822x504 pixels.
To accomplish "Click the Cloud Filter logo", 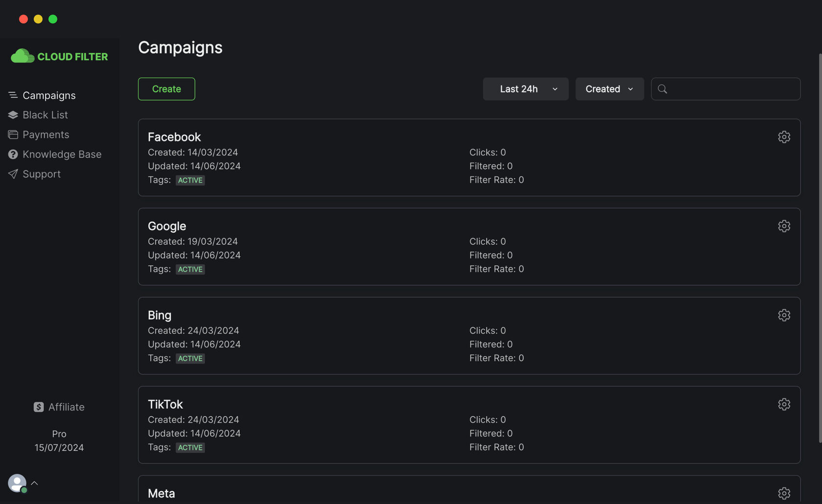I will (59, 56).
